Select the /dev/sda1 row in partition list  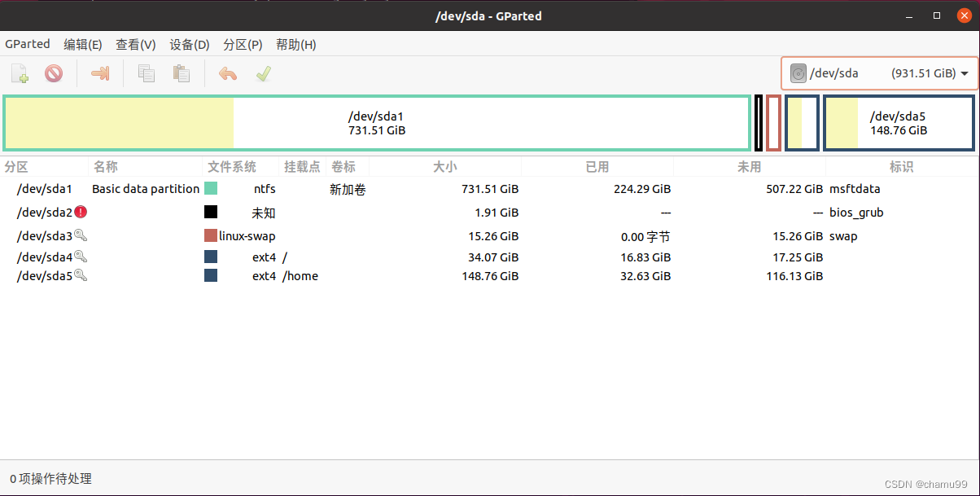[x=490, y=189]
